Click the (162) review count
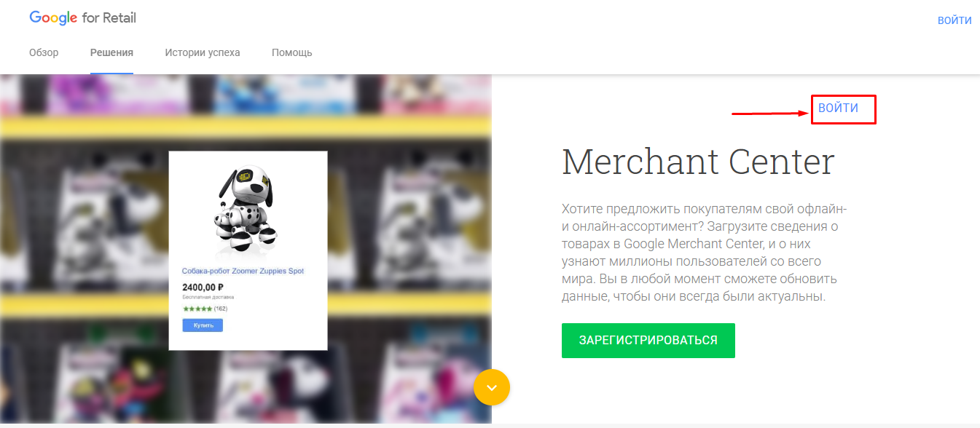The height and width of the screenshot is (428, 980). click(221, 309)
